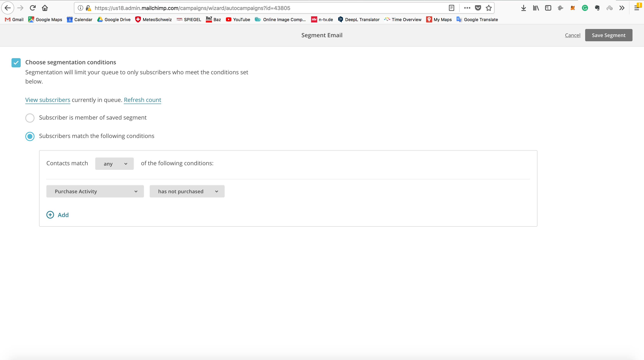Screen dimensions: 644x360
Task: Open the Gmail bookmark
Action: pos(14,20)
